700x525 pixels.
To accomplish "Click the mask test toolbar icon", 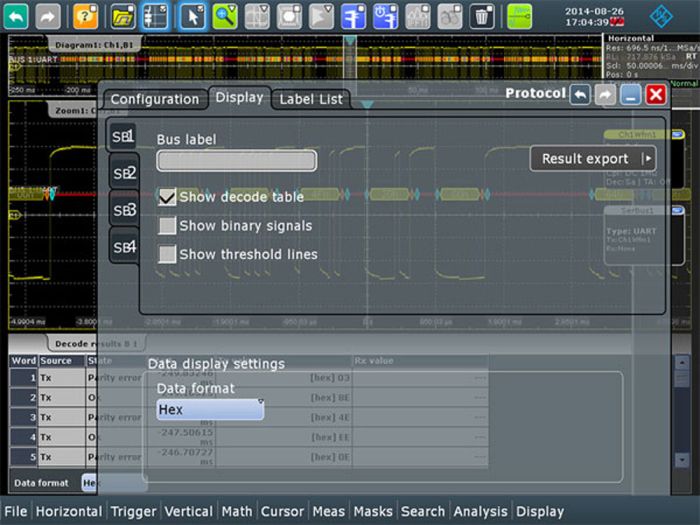I will 289,17.
